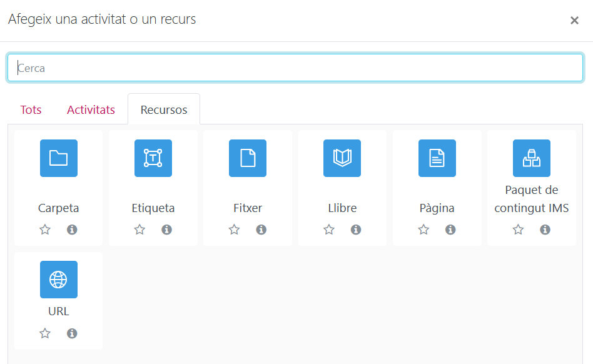The image size is (593, 364).
Task: Focus the Cerca search field
Action: point(295,68)
